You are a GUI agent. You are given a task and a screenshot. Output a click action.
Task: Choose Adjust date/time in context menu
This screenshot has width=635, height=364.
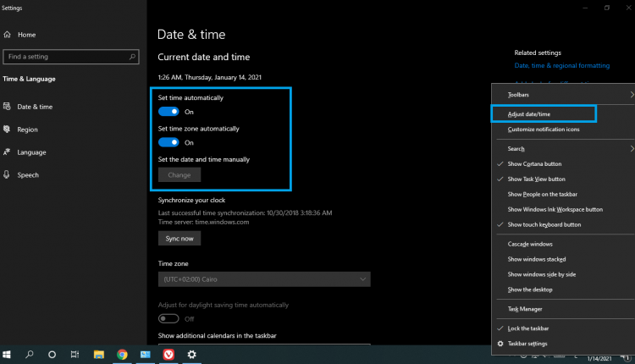pos(529,114)
